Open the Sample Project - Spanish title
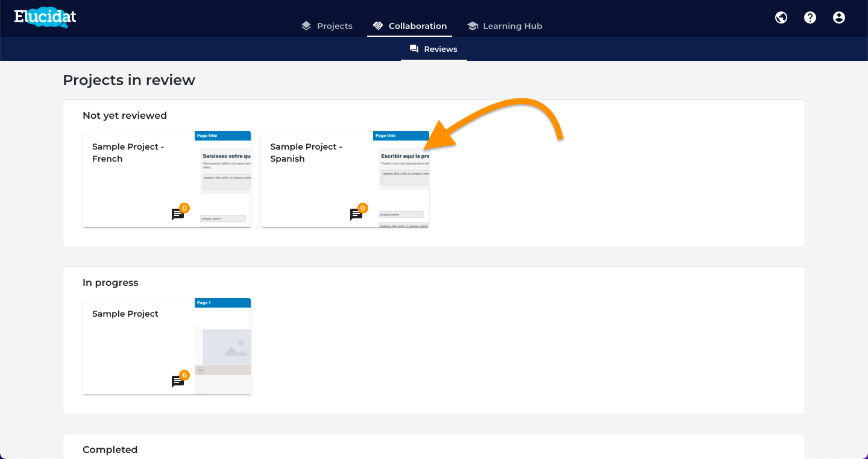Screen dimensions: 868x459 (x=306, y=153)
